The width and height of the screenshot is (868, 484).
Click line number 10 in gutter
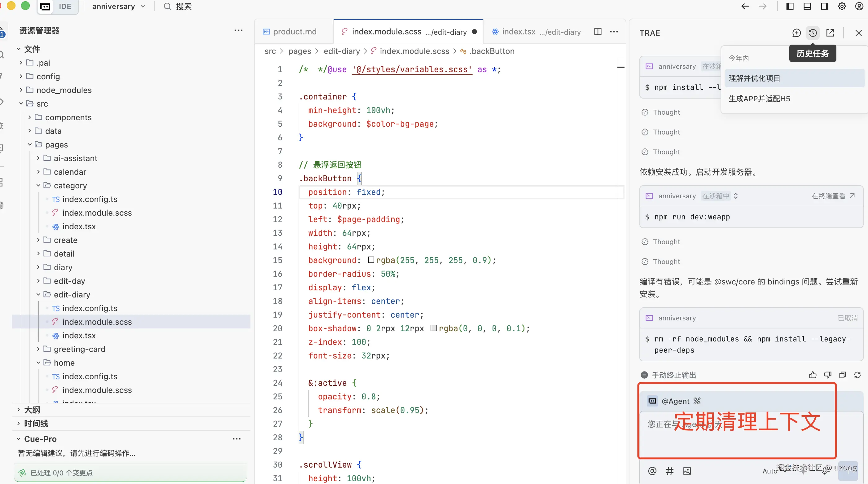point(277,192)
